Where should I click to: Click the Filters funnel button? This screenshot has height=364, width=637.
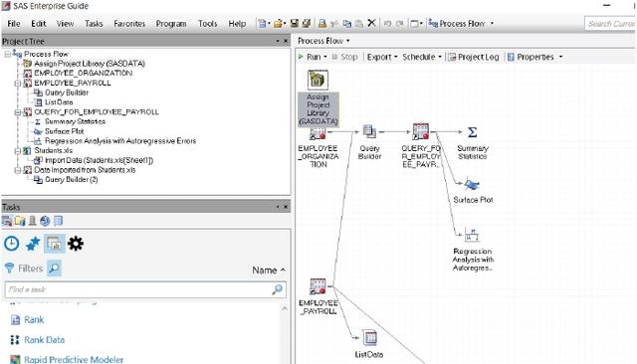24,269
